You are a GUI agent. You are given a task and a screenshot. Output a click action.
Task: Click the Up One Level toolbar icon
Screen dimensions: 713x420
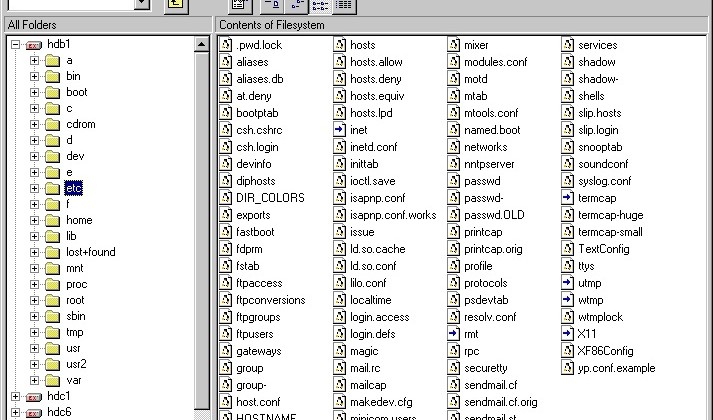pos(175,5)
